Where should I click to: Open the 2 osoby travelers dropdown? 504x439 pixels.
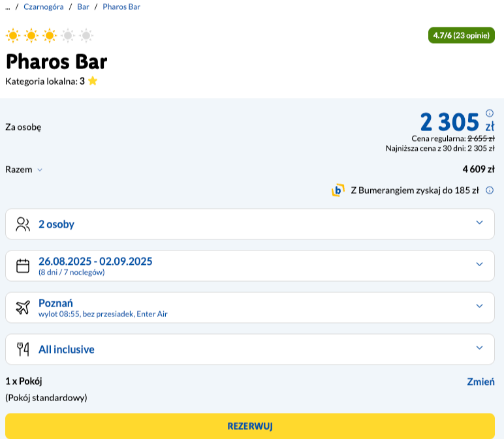pyautogui.click(x=250, y=224)
